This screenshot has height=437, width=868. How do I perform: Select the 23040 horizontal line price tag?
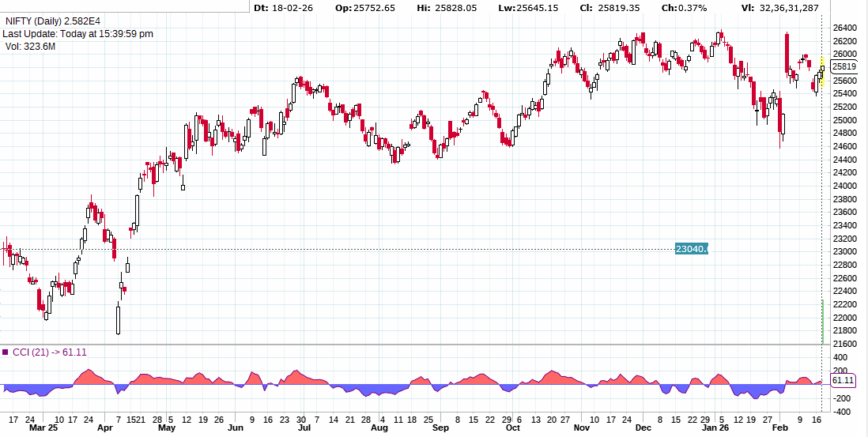click(691, 249)
